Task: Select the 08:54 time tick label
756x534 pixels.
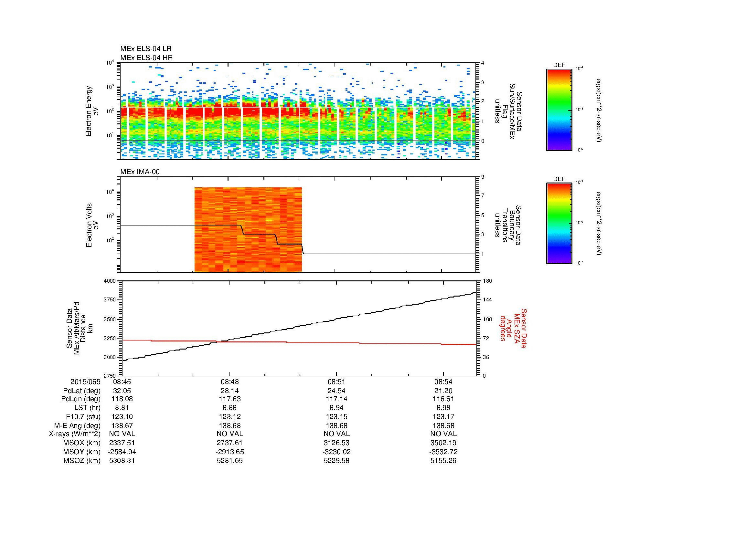Action: (443, 382)
